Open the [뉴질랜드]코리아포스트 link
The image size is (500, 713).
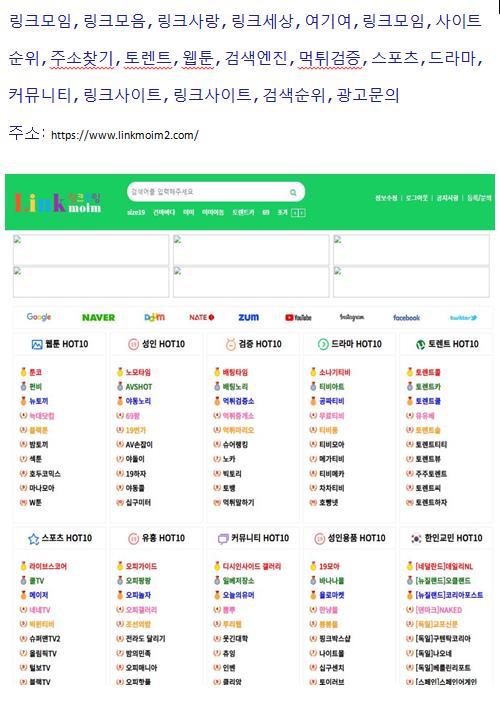tap(450, 595)
